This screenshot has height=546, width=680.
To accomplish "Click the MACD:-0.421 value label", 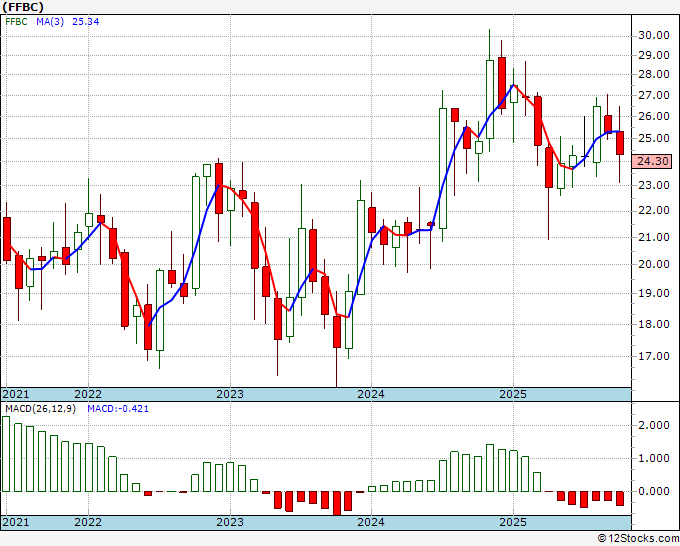I will click(x=118, y=409).
